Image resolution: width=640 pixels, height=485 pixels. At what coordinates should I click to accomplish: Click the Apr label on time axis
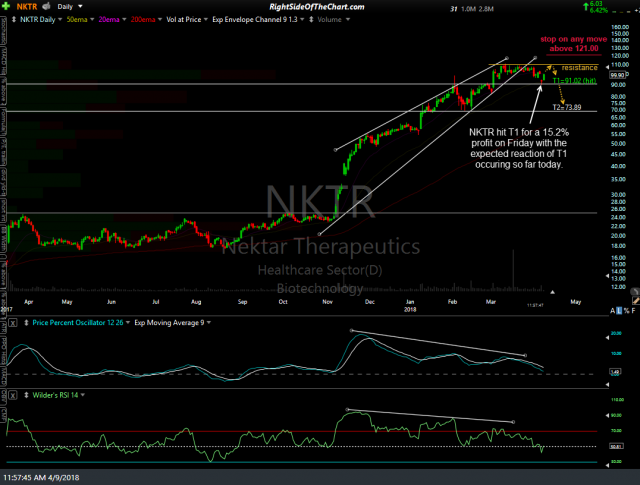29,302
